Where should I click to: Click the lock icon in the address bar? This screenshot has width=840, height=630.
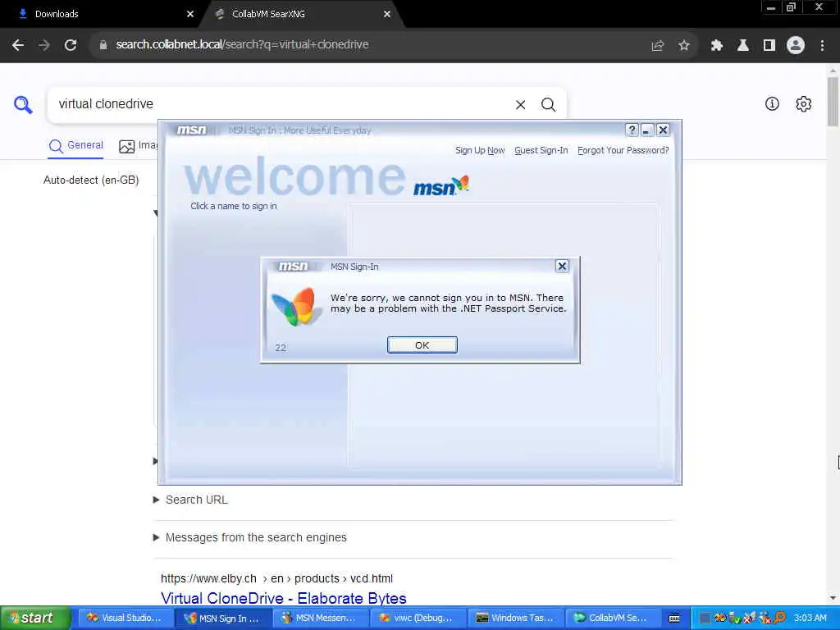(x=103, y=45)
